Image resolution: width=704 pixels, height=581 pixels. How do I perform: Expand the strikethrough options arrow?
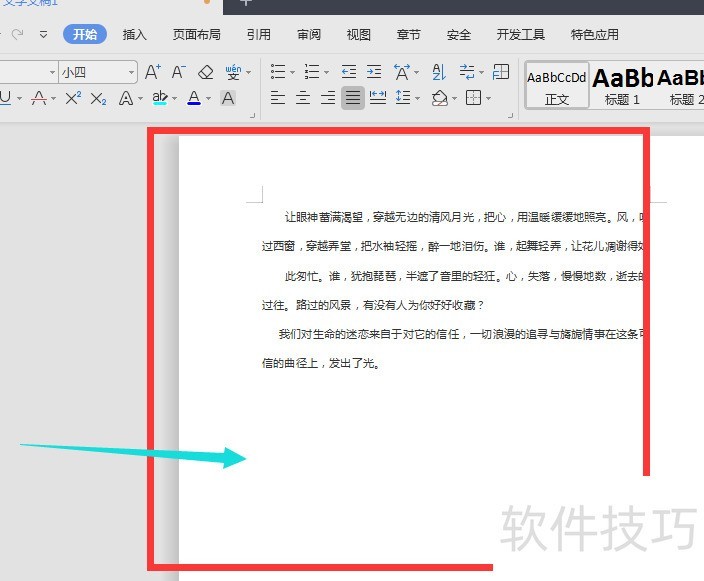pyautogui.click(x=53, y=98)
